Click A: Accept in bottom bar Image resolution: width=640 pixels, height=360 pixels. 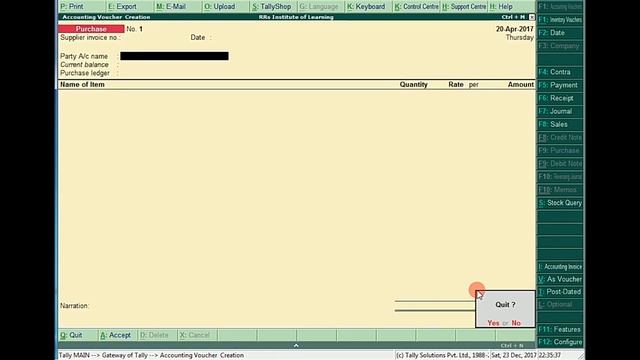pyautogui.click(x=118, y=335)
